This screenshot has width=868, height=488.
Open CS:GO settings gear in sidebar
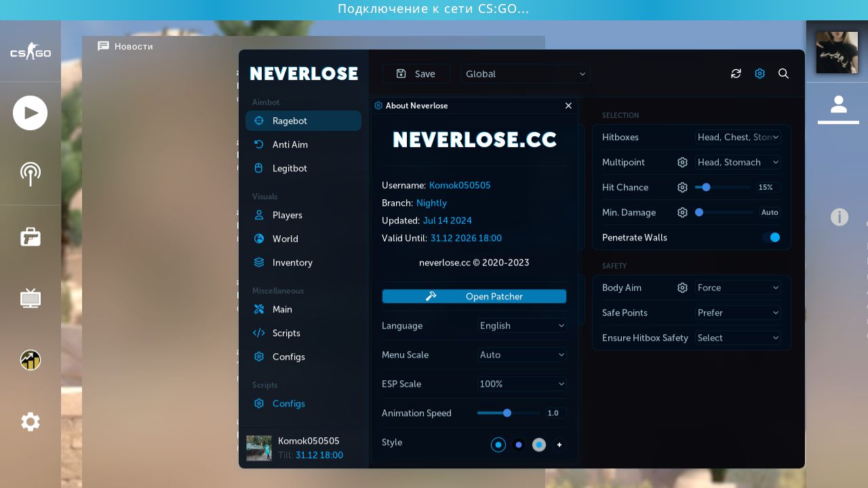(30, 422)
